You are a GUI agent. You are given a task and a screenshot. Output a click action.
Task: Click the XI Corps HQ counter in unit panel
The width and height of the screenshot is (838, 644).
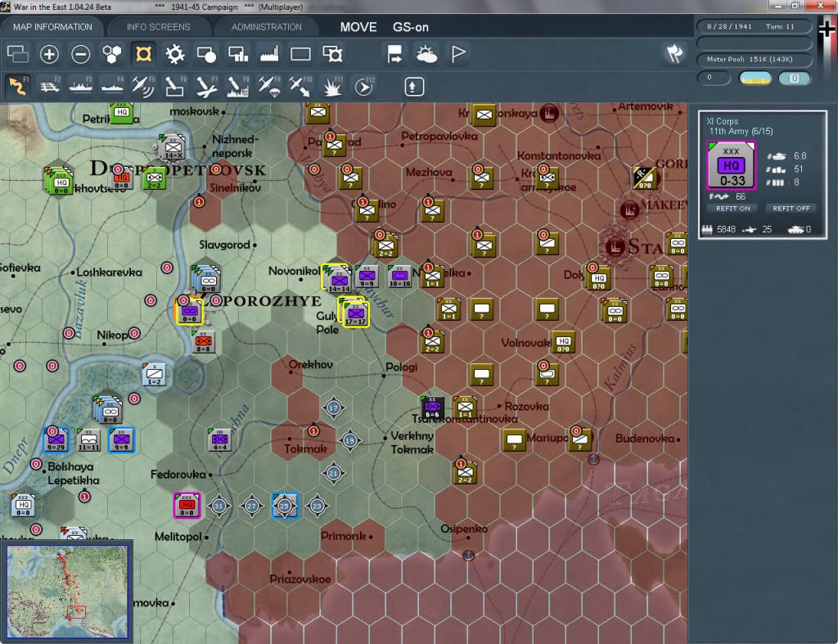click(x=731, y=165)
